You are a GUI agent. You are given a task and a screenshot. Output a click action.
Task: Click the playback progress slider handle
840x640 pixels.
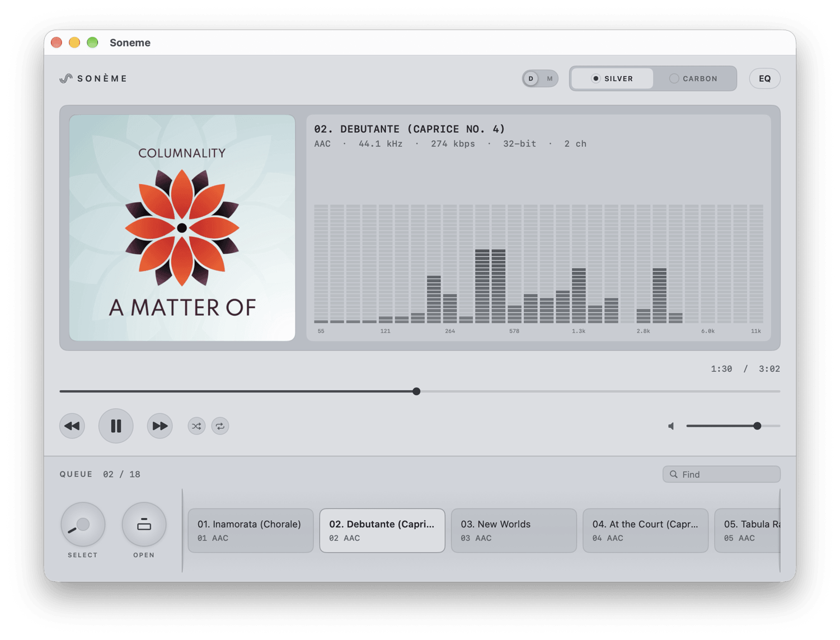[416, 391]
